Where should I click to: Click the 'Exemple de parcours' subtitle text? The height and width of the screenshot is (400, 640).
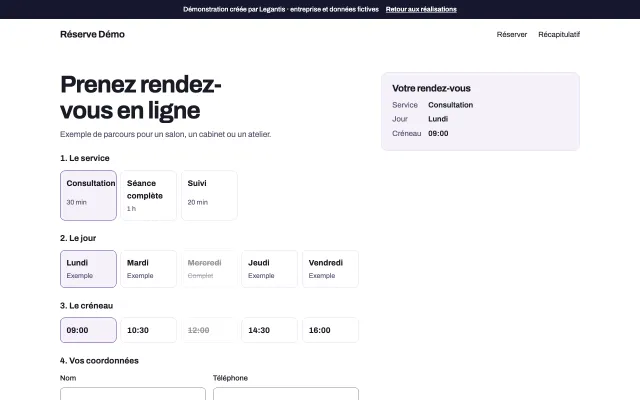[x=165, y=134]
